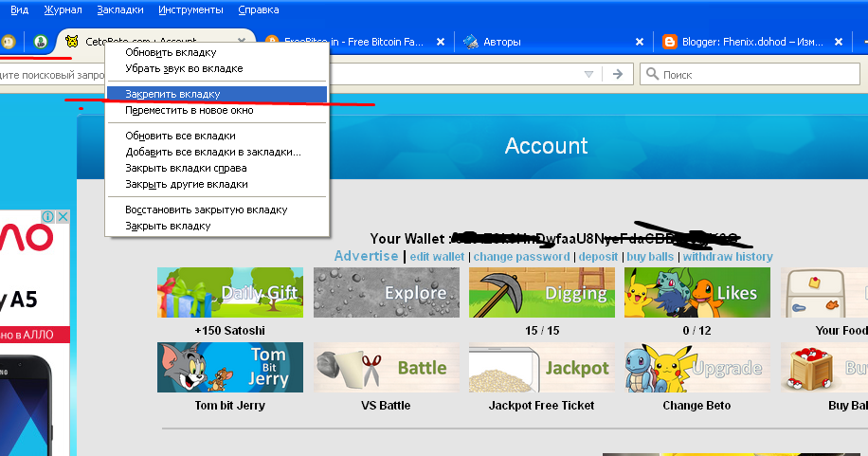Choose Убрать звук во вкладке
The height and width of the screenshot is (456, 868).
click(x=217, y=68)
